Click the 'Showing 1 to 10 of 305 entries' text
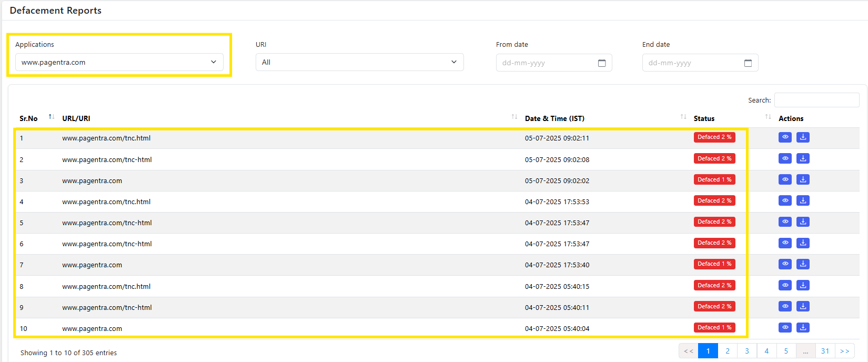This screenshot has width=868, height=362. pyautogui.click(x=68, y=353)
